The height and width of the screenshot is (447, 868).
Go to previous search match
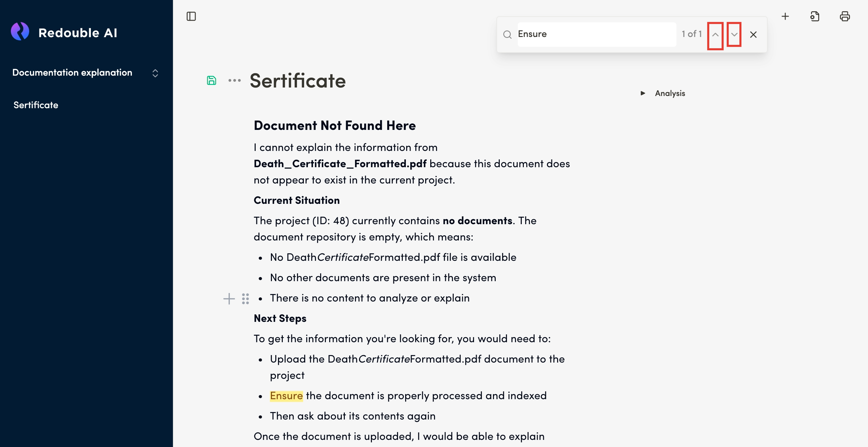715,35
